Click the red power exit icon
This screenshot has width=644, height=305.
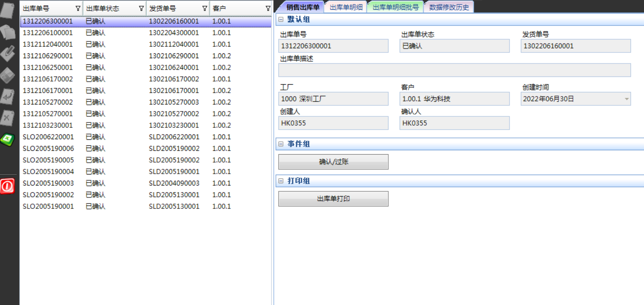tap(7, 186)
